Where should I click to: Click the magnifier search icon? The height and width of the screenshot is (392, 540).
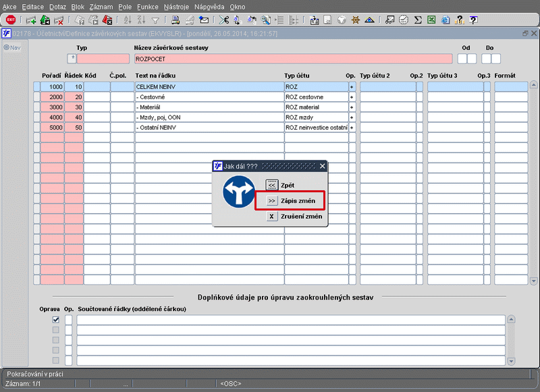point(265,20)
